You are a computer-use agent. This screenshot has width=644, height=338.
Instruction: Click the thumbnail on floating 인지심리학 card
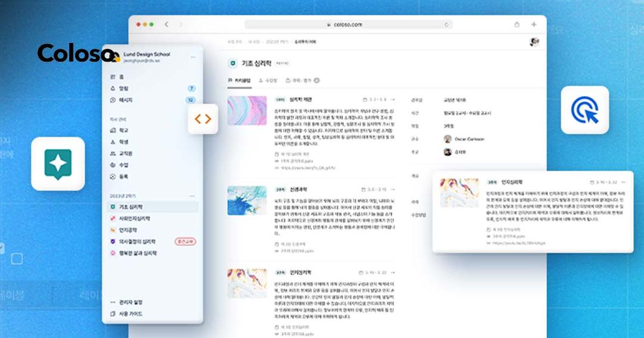[x=459, y=193]
